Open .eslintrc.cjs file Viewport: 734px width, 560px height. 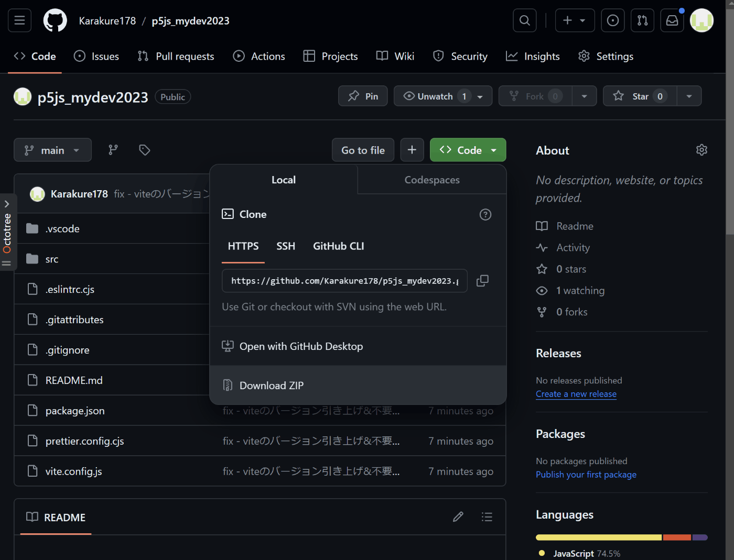(70, 289)
